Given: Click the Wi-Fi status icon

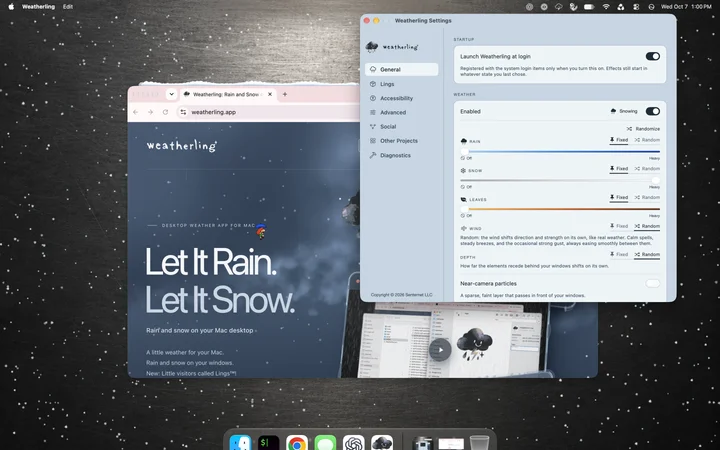Looking at the screenshot, I should tap(606, 6).
